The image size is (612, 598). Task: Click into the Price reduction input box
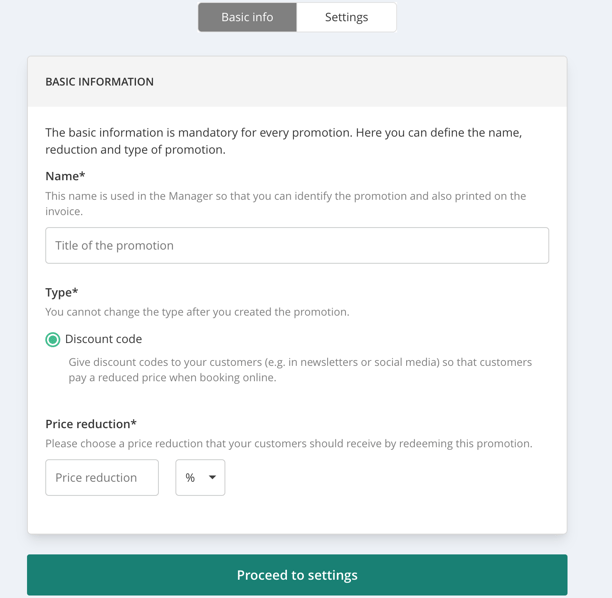click(102, 478)
